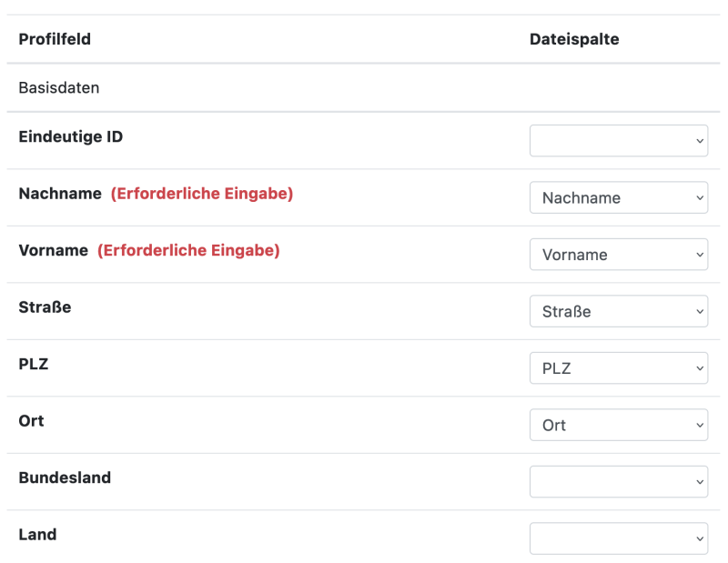Open the Ort column dropdown
This screenshot has height=563, width=728.
(x=619, y=425)
